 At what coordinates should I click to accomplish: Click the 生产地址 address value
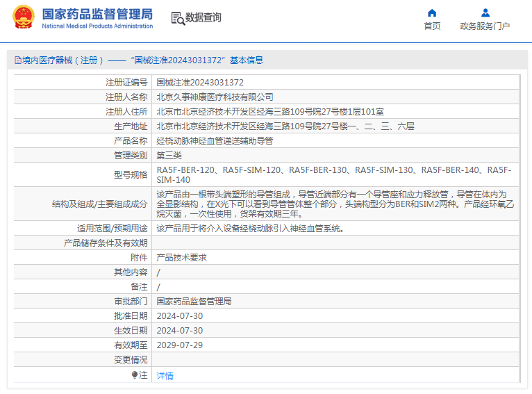(x=285, y=126)
